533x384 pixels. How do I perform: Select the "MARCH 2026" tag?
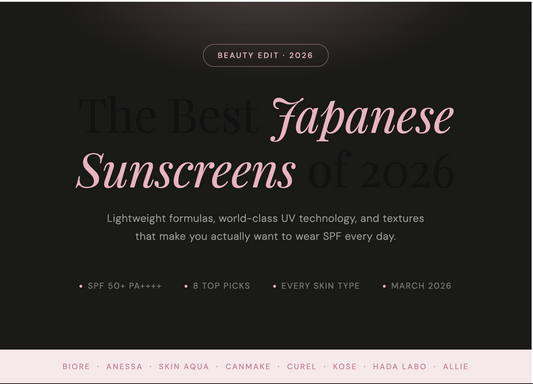click(417, 286)
